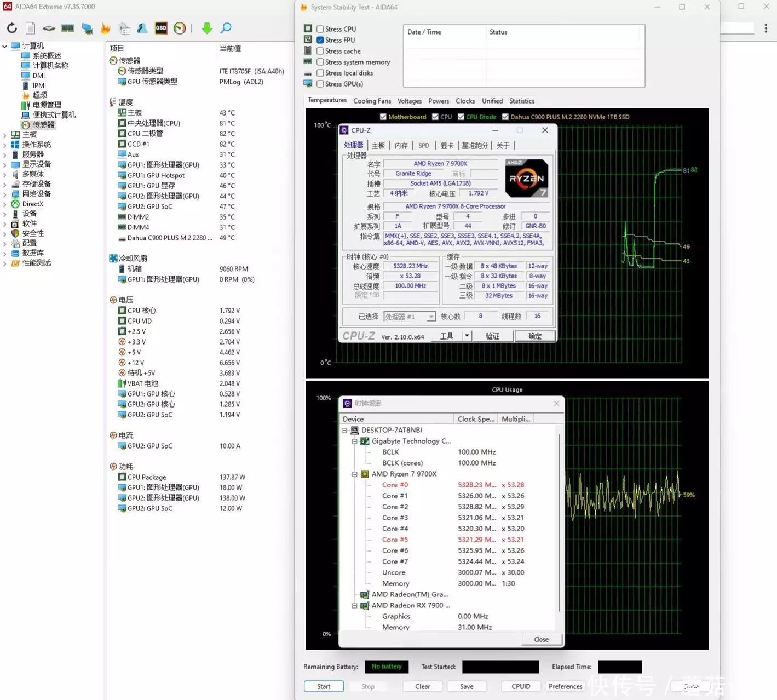
Task: Click the blue person toolbar icon
Action: (x=142, y=28)
